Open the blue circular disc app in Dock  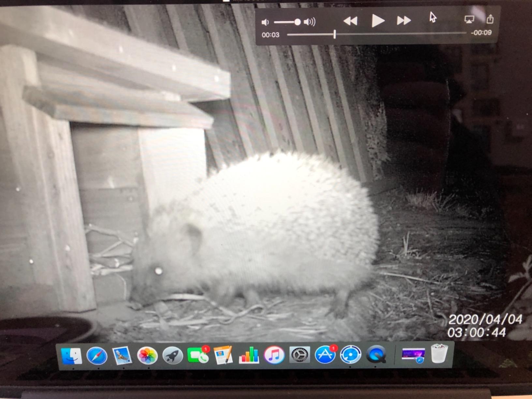coord(350,355)
